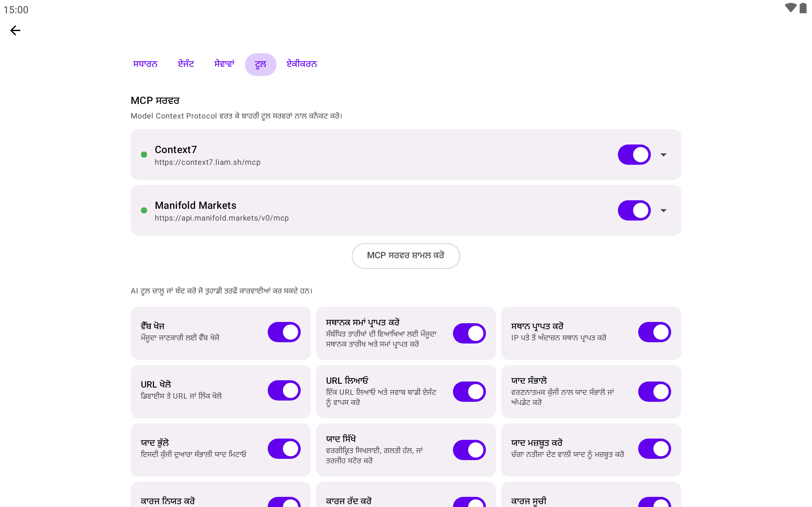Open the ਸੇਵਾਵਾਂ tab
Viewport: 812px width, 507px height.
[x=224, y=64]
